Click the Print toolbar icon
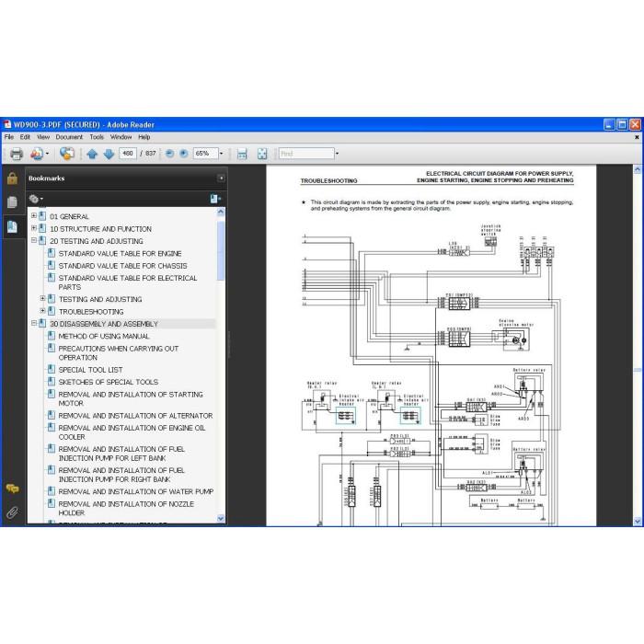 tap(16, 154)
